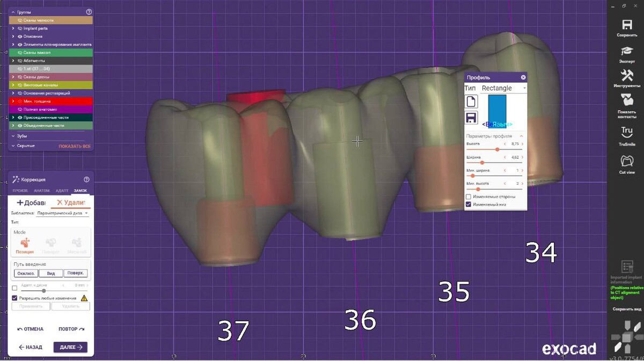644x361 pixels.
Task: Toggle visibility of Описания group
Action: (x=20, y=37)
